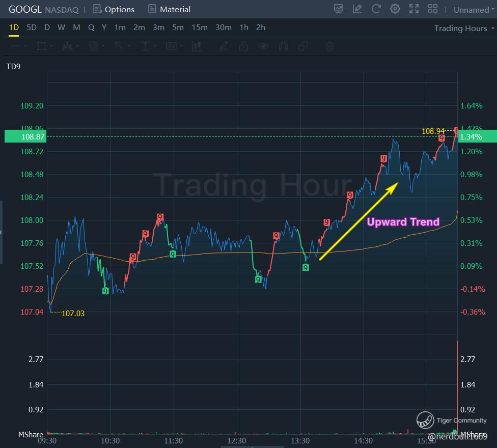Click the magnet snap tool
The width and height of the screenshot is (497, 448).
(x=283, y=46)
